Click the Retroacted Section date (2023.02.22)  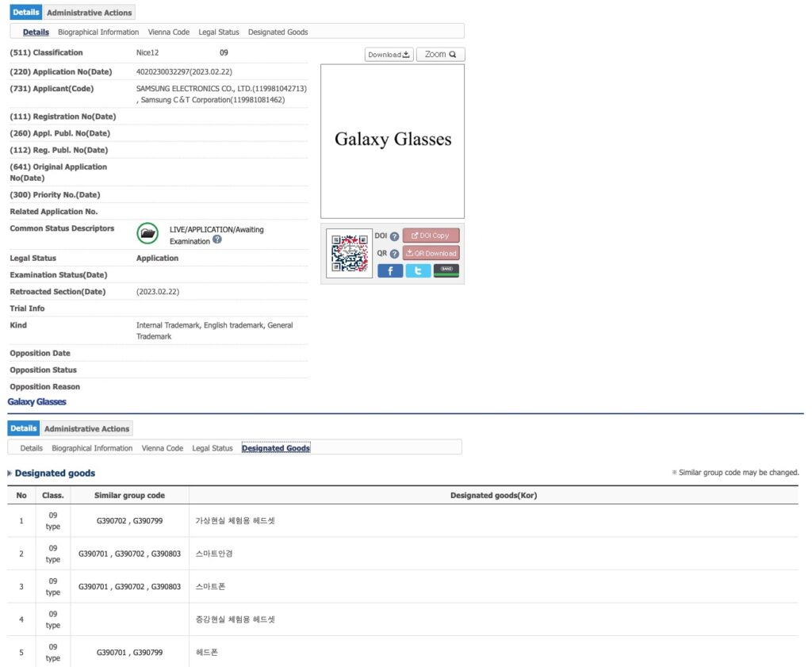[x=158, y=292]
